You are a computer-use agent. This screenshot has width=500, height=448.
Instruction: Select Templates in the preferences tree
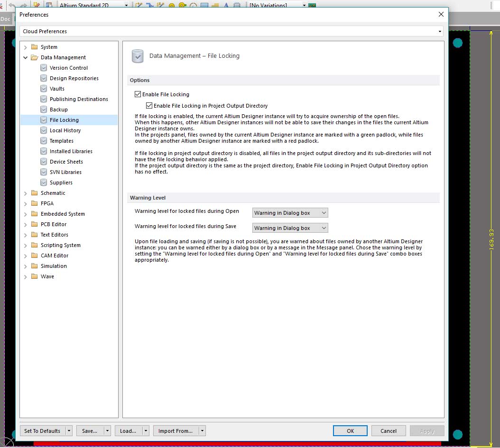(62, 141)
